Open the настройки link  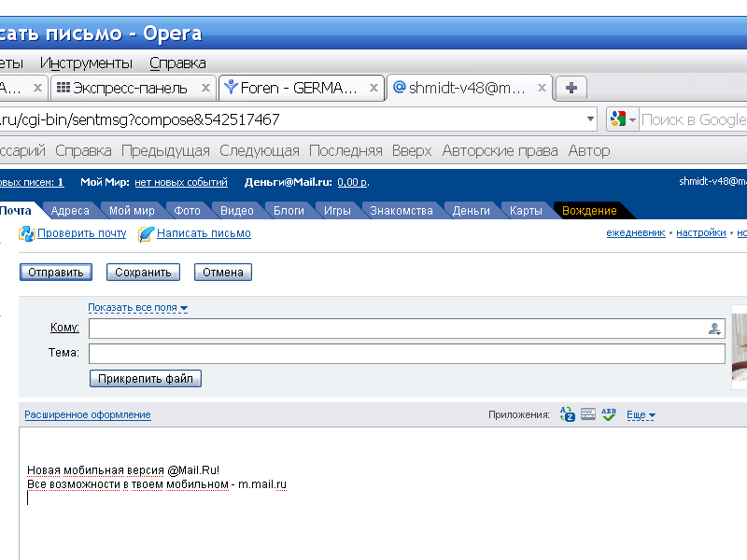701,232
